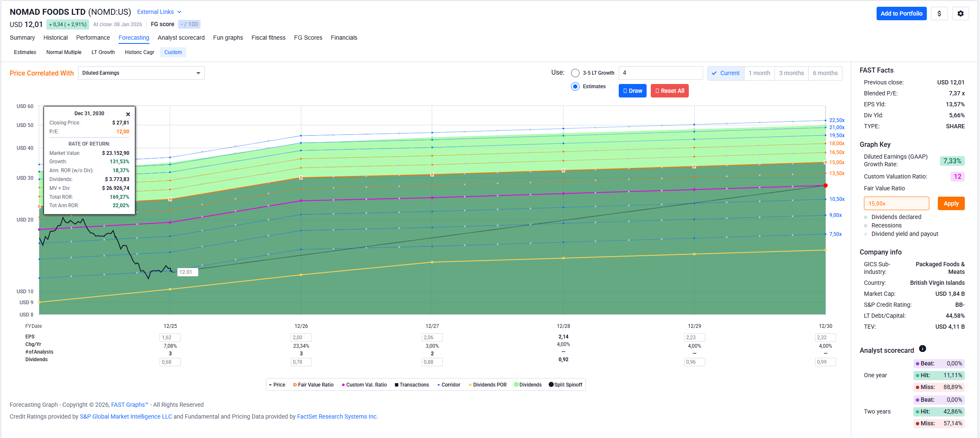Toggle Split Spinoff legend icon
The image size is (980, 438).
click(551, 385)
